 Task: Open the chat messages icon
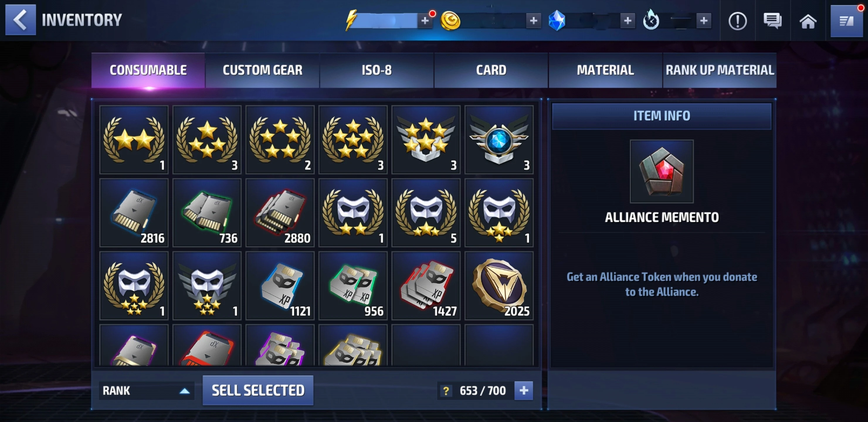[772, 21]
